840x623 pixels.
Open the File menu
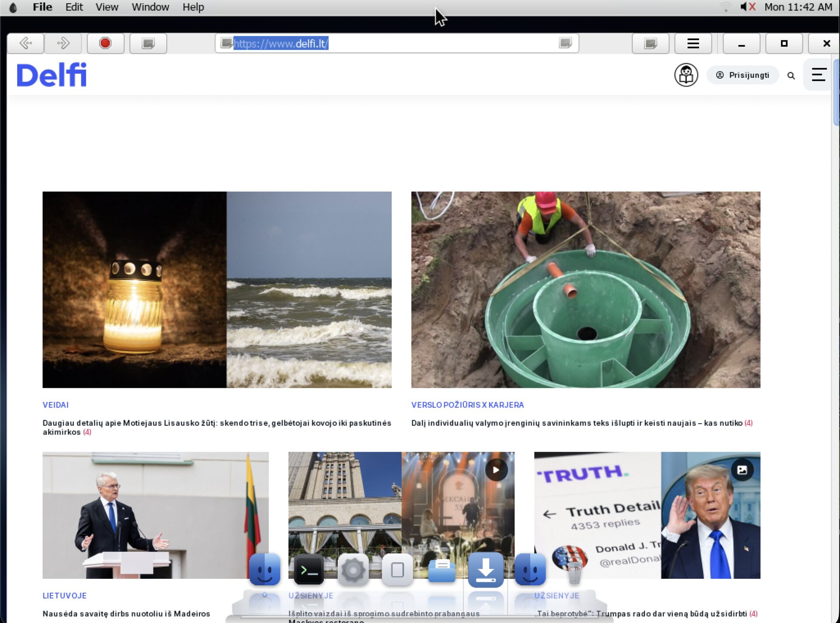pyautogui.click(x=42, y=7)
